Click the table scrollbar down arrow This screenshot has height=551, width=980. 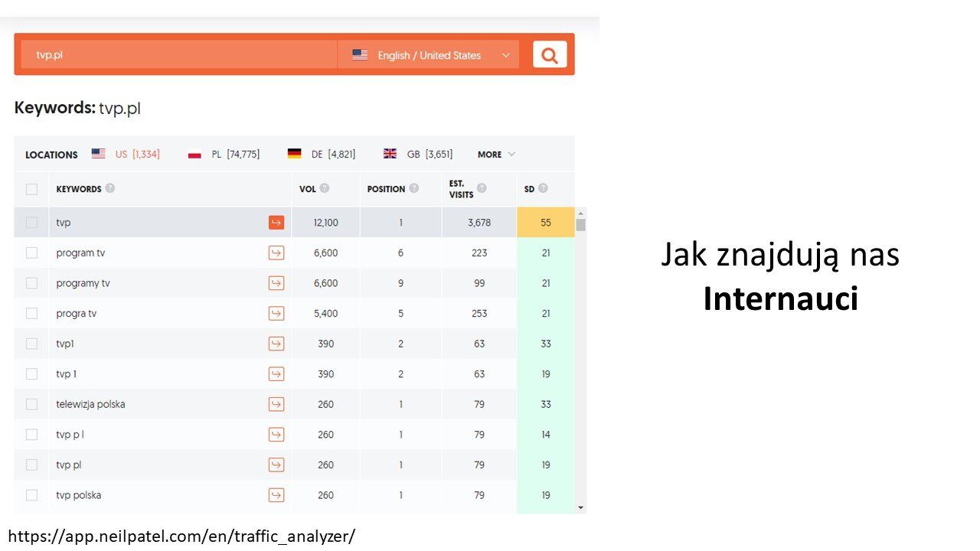click(x=580, y=507)
